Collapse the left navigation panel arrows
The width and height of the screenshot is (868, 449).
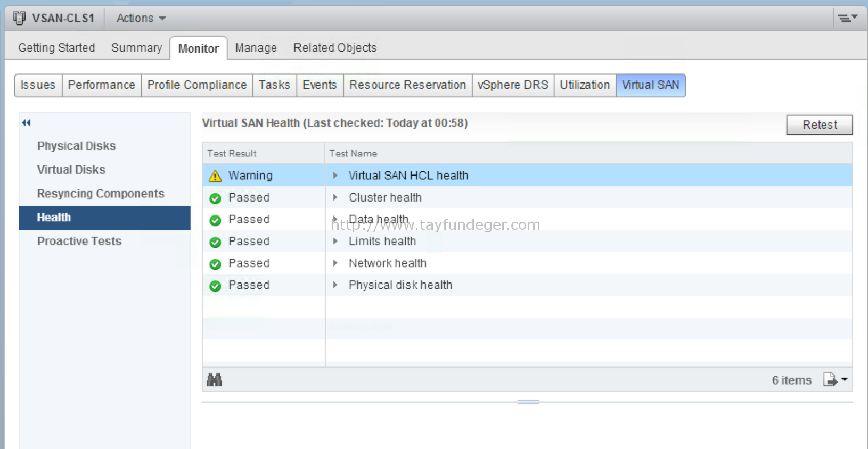click(26, 123)
